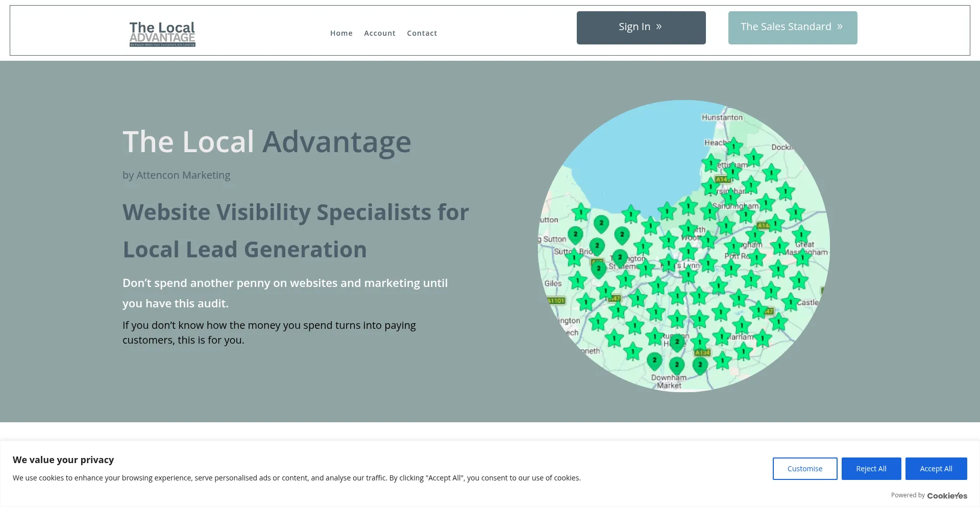Click 'Website Visibility Specialists for Local Lead Generation' heading
The width and height of the screenshot is (980, 507).
[x=296, y=231]
